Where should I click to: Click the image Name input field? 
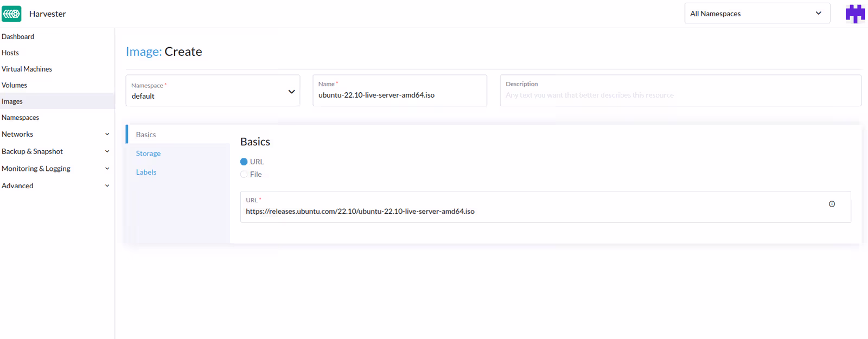tap(399, 95)
